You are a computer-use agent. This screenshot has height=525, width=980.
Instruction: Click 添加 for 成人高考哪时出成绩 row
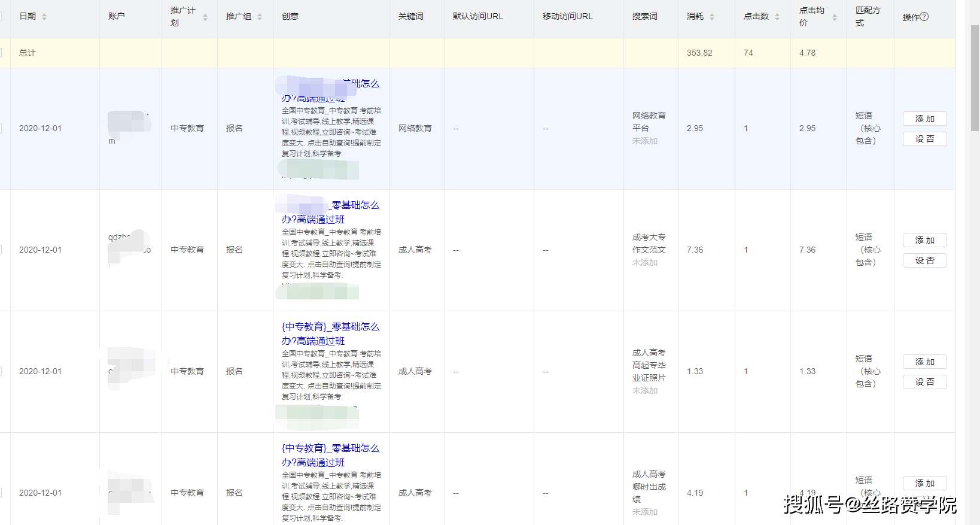924,483
